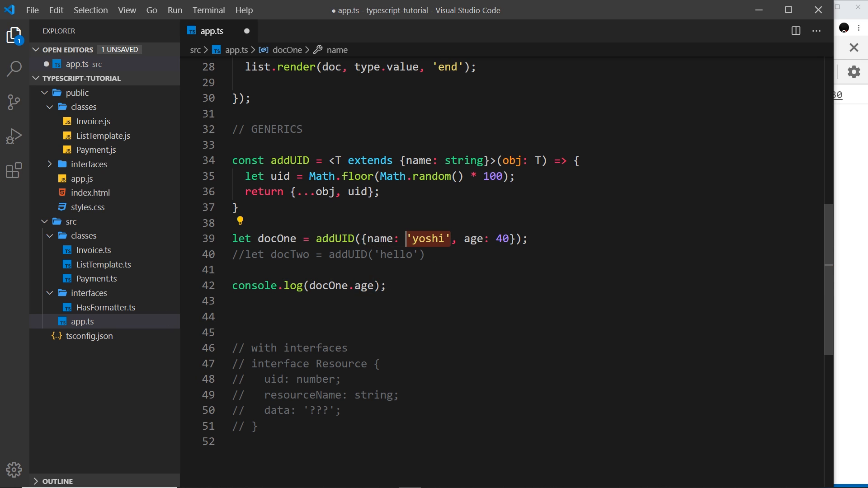Image resolution: width=868 pixels, height=488 pixels.
Task: Open the File menu
Action: pyautogui.click(x=33, y=10)
